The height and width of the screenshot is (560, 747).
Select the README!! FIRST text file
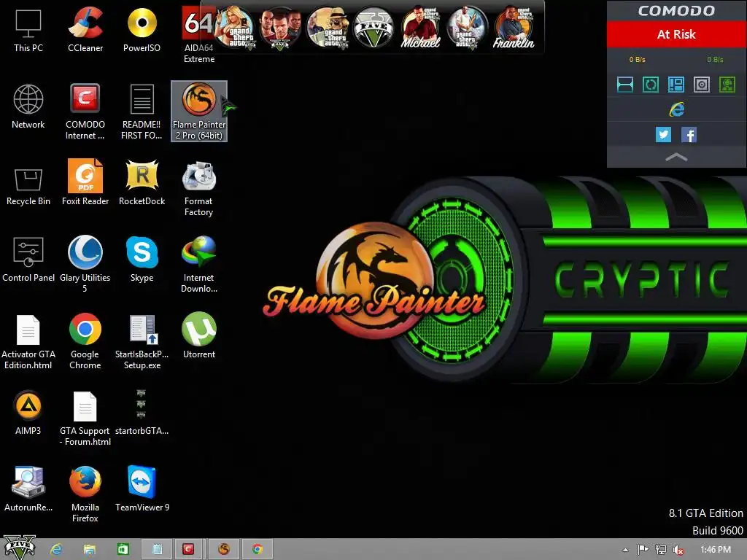click(142, 112)
